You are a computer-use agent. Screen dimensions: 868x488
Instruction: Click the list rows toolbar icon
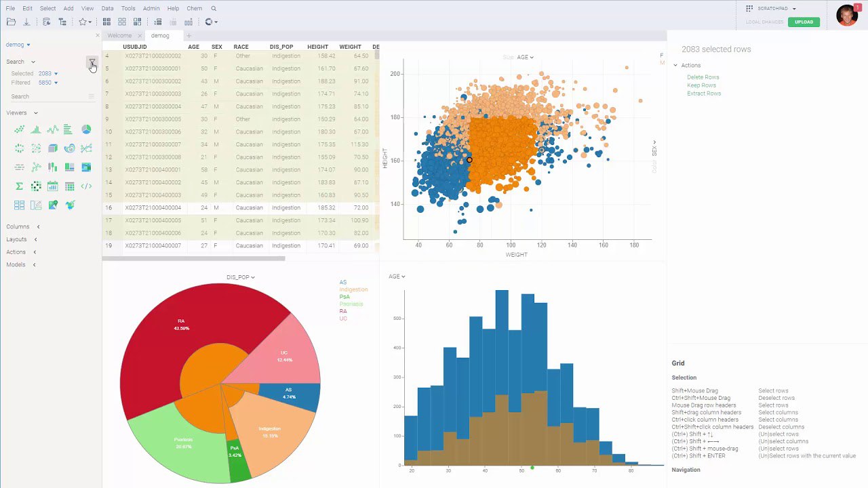point(157,22)
